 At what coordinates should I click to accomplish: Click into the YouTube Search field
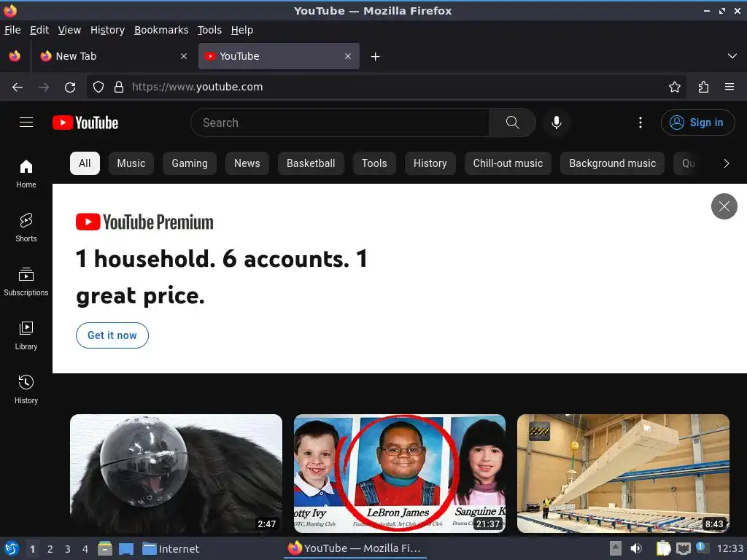click(340, 122)
